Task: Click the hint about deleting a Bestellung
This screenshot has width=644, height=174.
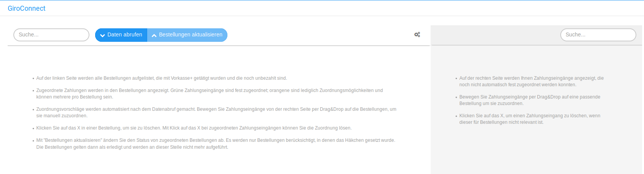Action: [x=194, y=128]
